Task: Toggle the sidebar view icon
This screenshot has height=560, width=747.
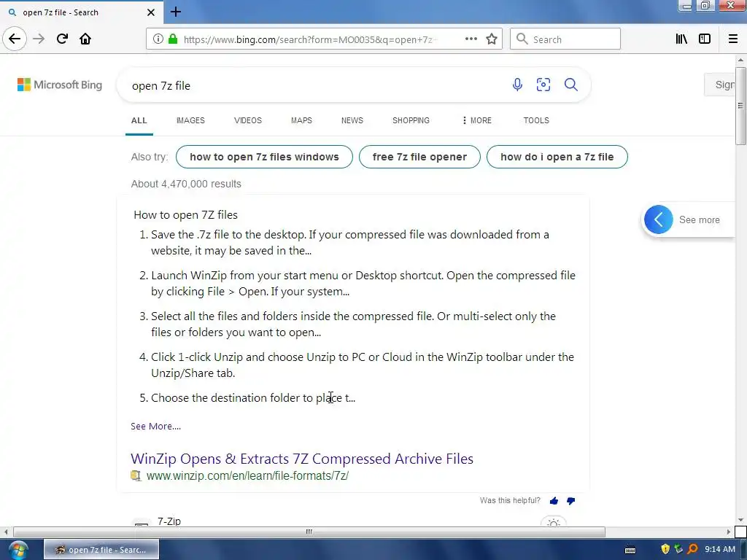Action: click(705, 39)
